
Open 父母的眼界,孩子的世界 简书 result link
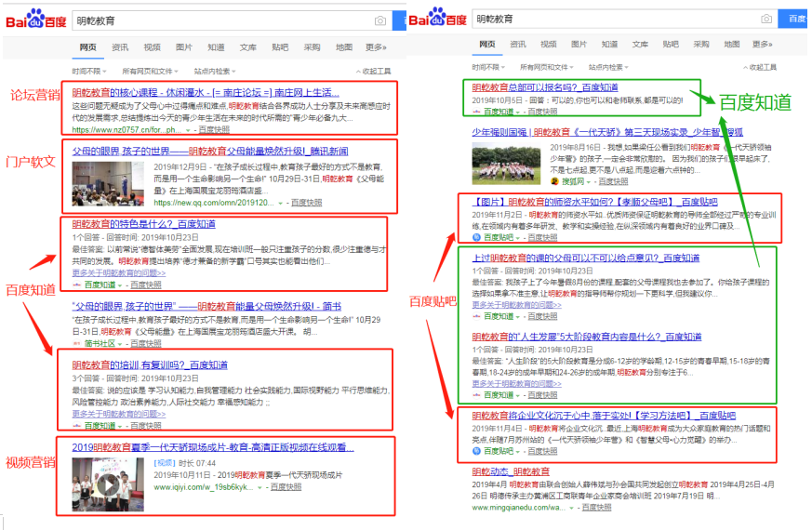click(206, 307)
